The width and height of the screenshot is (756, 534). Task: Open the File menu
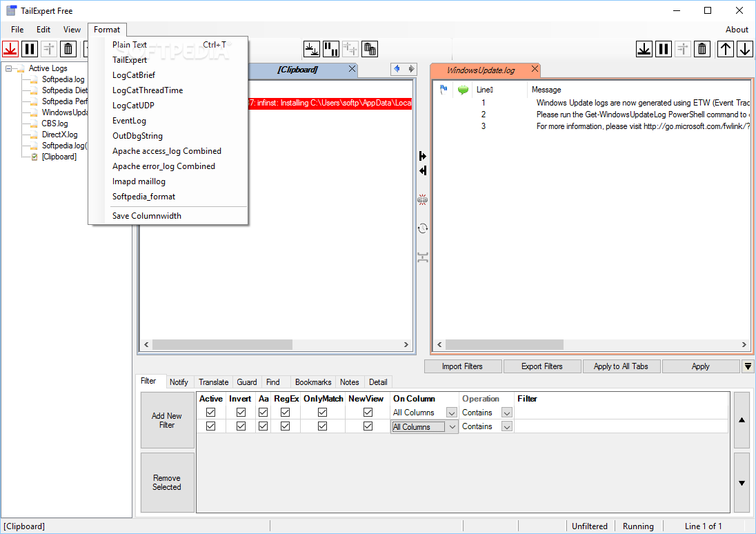[x=17, y=30]
